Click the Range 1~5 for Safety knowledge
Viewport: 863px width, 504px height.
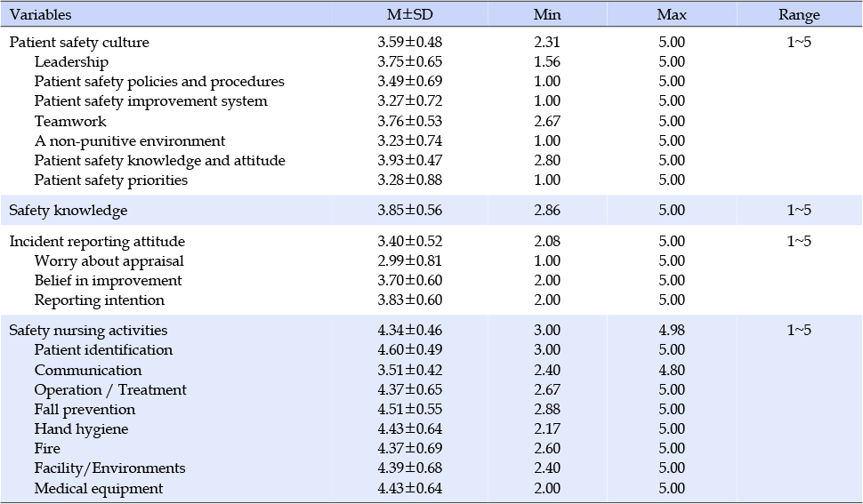[799, 211]
